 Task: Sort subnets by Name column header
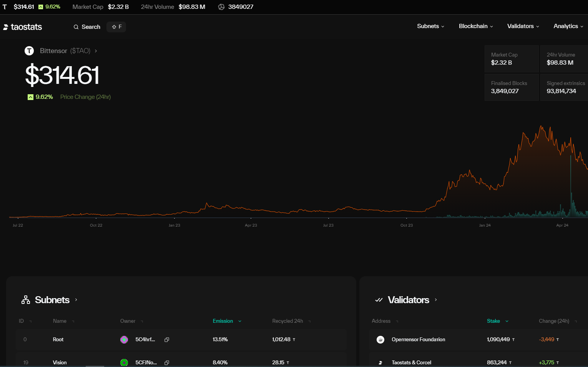[60, 321]
